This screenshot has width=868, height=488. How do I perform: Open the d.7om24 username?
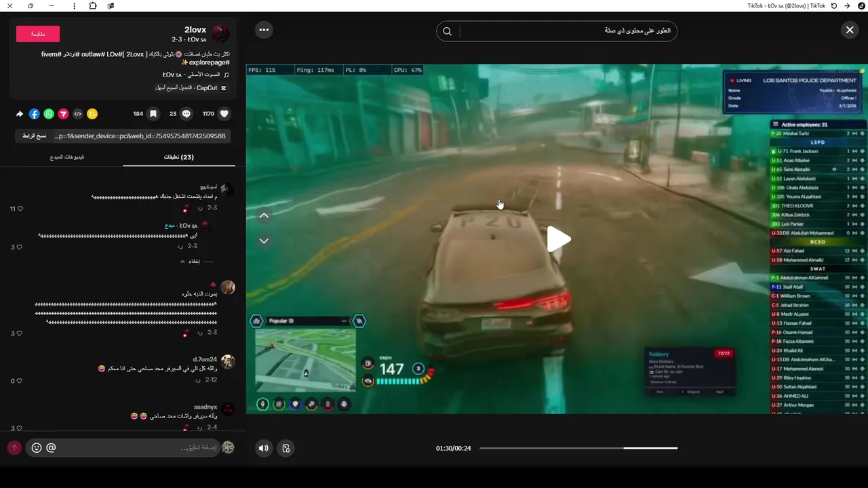[205, 359]
